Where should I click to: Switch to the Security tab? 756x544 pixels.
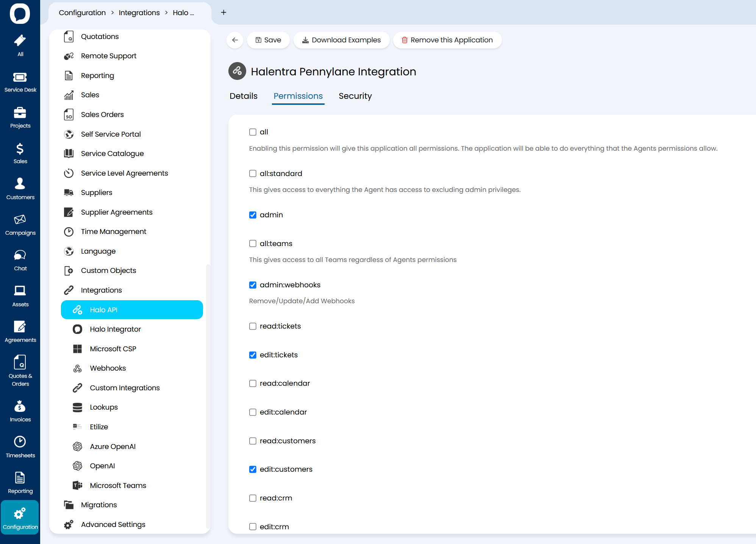click(355, 96)
